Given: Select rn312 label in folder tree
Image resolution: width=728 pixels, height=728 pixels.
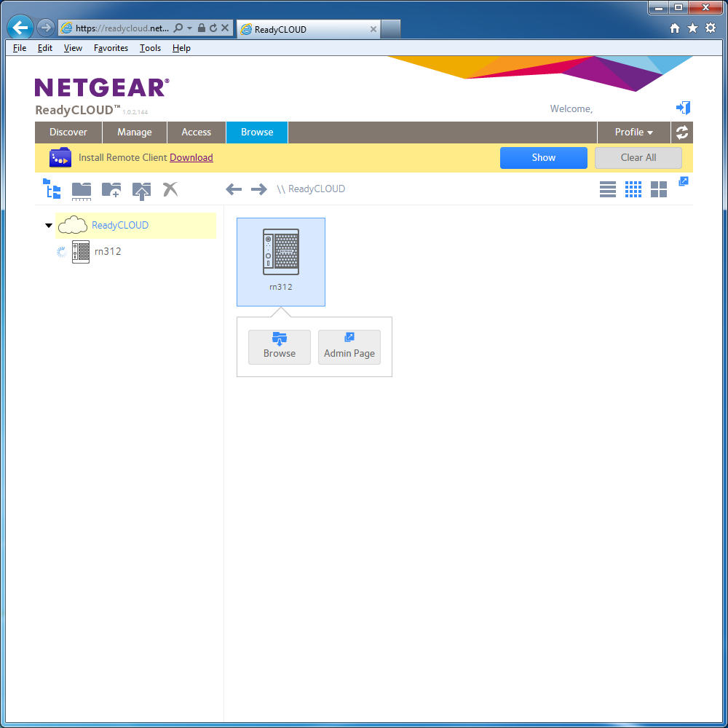Looking at the screenshot, I should [x=108, y=252].
